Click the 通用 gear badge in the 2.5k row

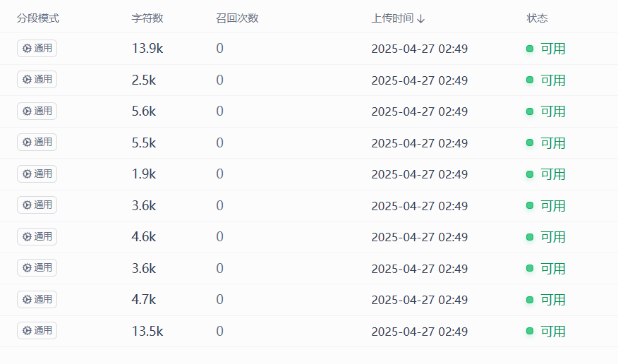pos(37,80)
